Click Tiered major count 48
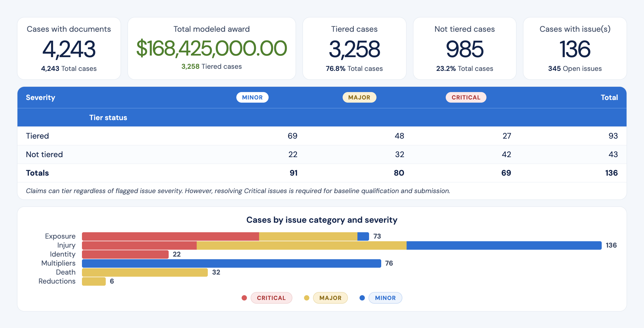The width and height of the screenshot is (644, 328). click(399, 136)
